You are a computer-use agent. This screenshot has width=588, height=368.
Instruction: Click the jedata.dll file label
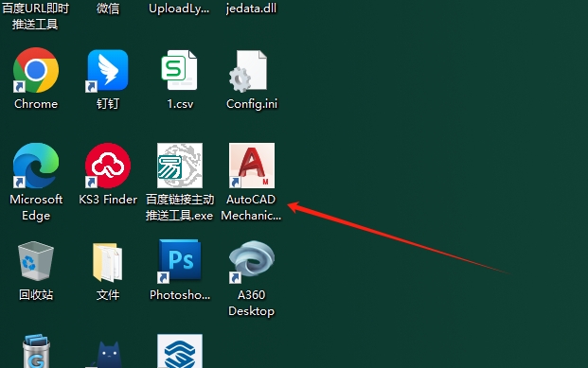pyautogui.click(x=251, y=8)
